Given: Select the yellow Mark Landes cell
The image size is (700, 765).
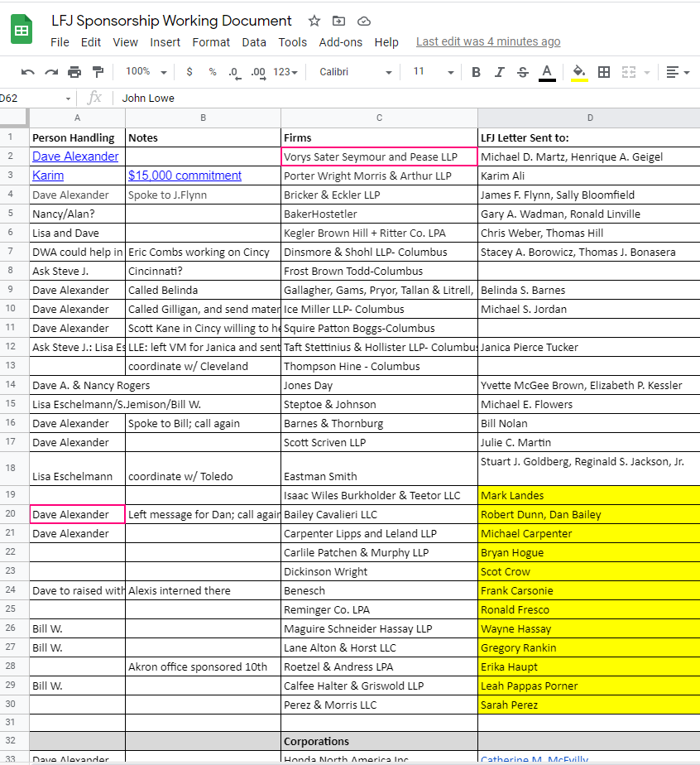Looking at the screenshot, I should pos(589,495).
